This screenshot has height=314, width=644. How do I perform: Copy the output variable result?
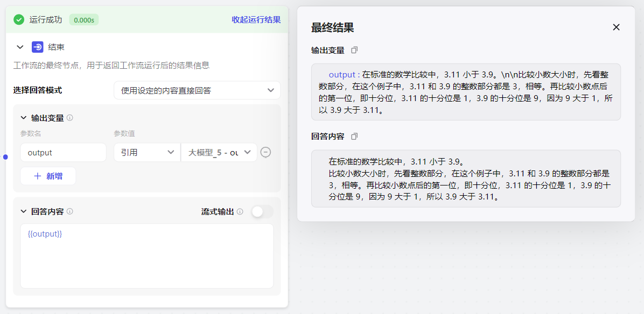click(x=354, y=50)
